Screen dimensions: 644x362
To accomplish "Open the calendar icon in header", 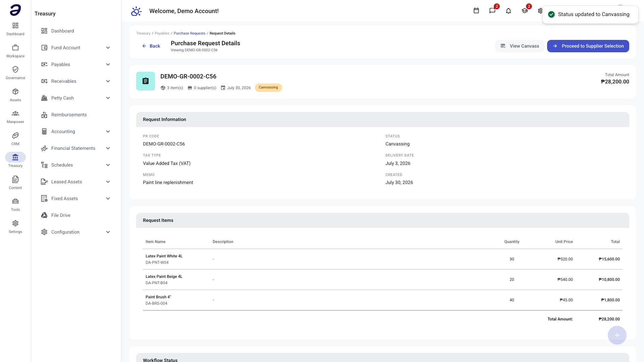I will click(x=476, y=11).
